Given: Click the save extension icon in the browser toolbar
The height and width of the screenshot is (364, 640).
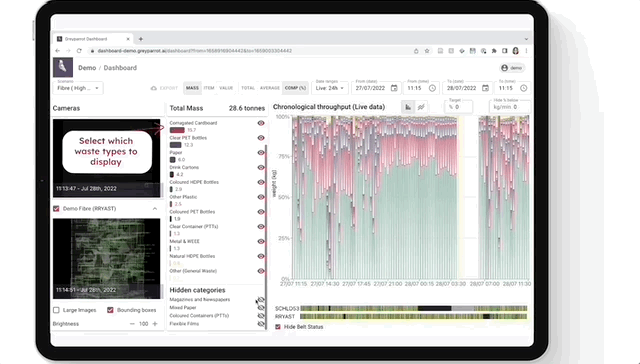Looking at the screenshot, I should 473,51.
